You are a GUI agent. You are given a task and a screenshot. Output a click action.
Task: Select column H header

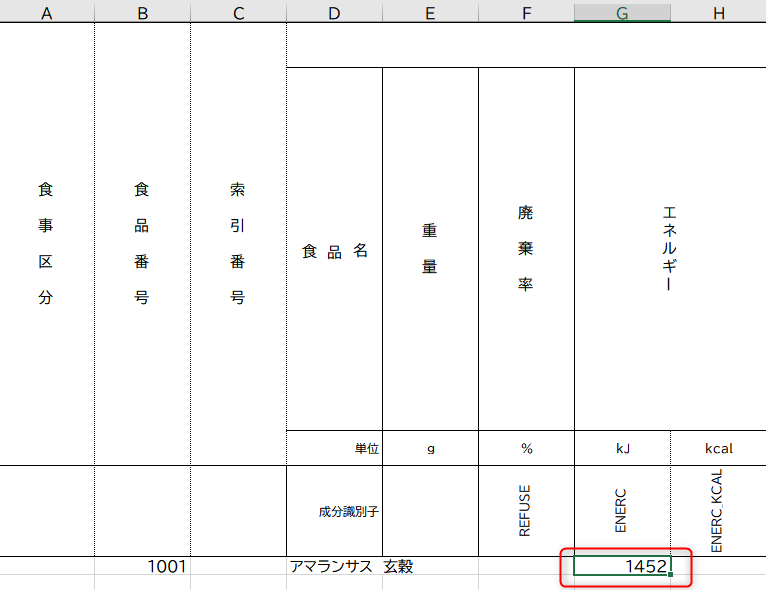point(718,11)
